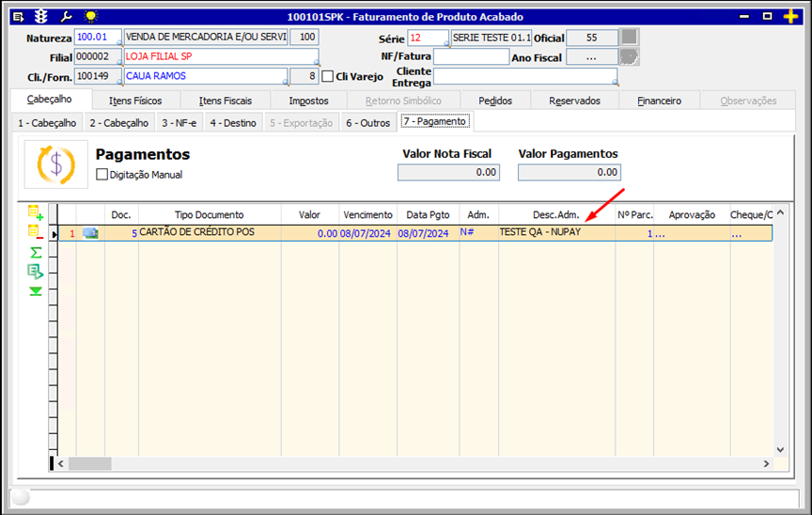Viewport: 812px width, 515px height.
Task: Click the NF/Fatura input field
Action: coord(471,57)
